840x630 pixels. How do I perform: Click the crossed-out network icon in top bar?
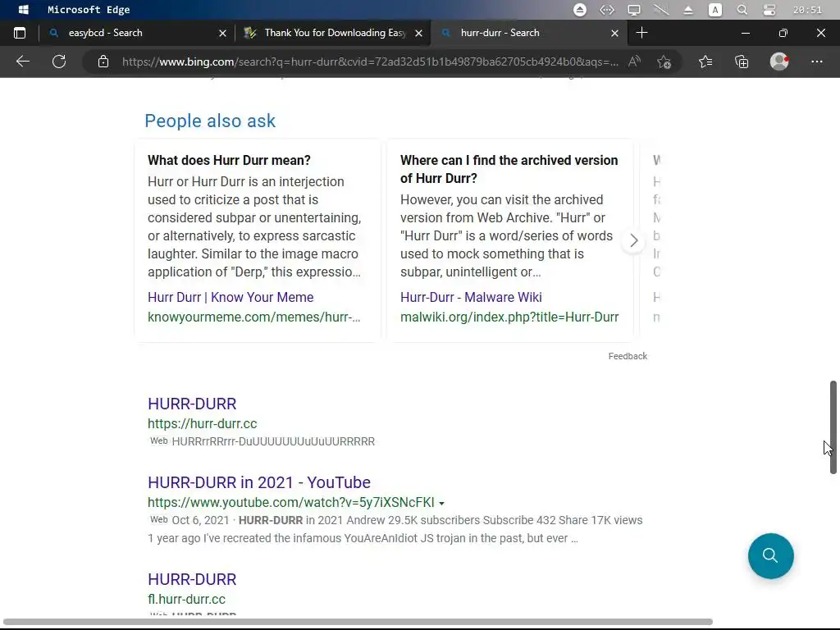(661, 10)
